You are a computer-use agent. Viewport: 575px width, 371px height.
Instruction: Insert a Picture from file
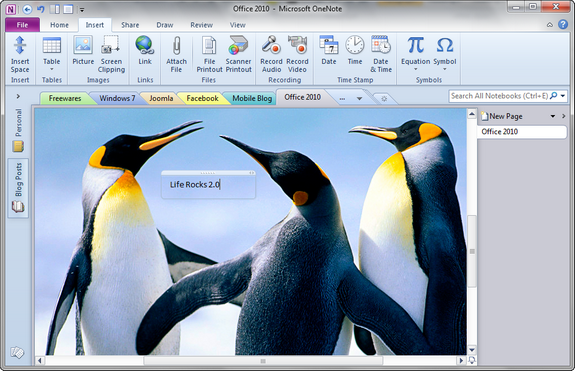click(x=83, y=51)
